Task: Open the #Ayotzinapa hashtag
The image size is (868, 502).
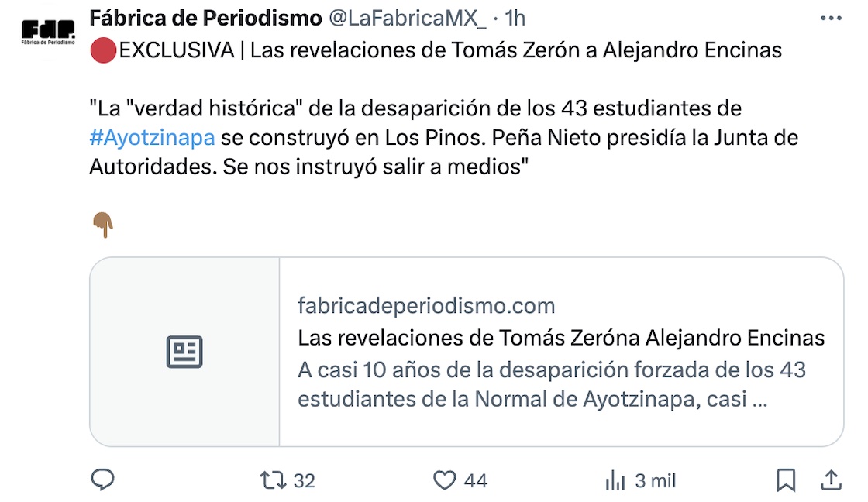Action: (x=152, y=139)
